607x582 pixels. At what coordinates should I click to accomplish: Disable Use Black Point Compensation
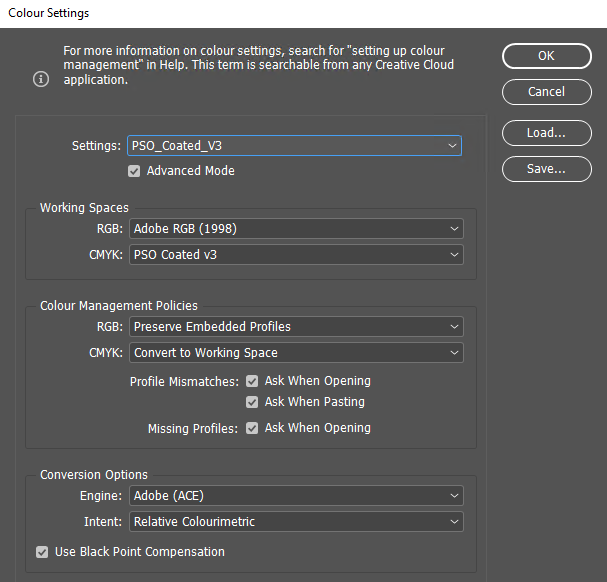42,552
